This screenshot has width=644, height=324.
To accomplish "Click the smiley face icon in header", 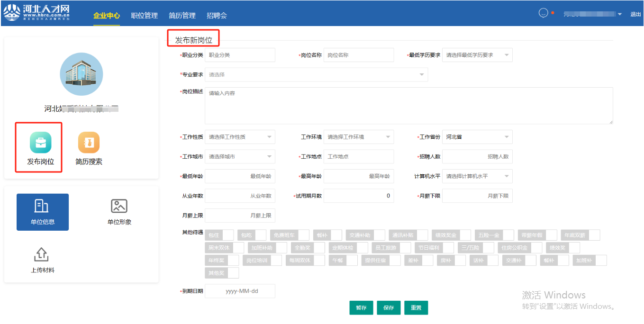I will pos(544,13).
